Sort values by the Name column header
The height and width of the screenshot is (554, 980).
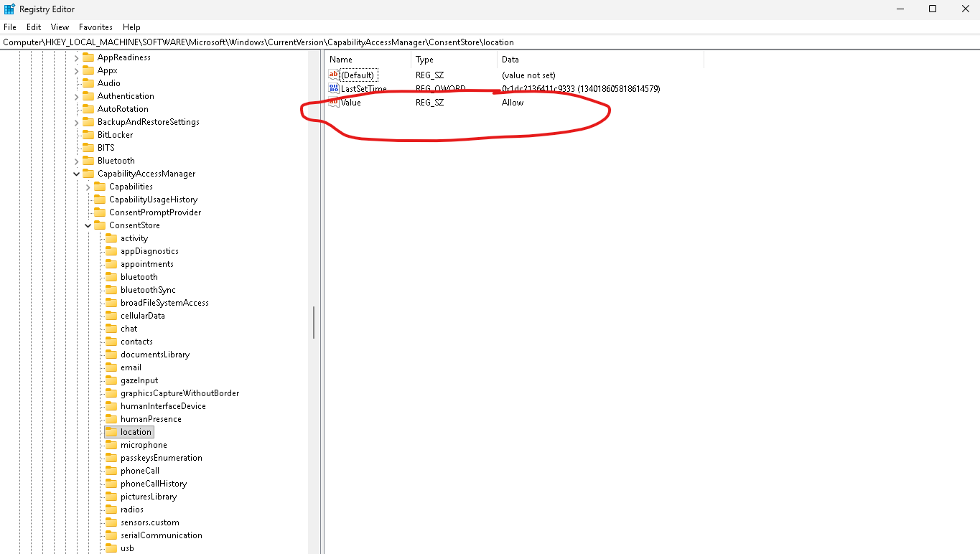[x=368, y=60]
